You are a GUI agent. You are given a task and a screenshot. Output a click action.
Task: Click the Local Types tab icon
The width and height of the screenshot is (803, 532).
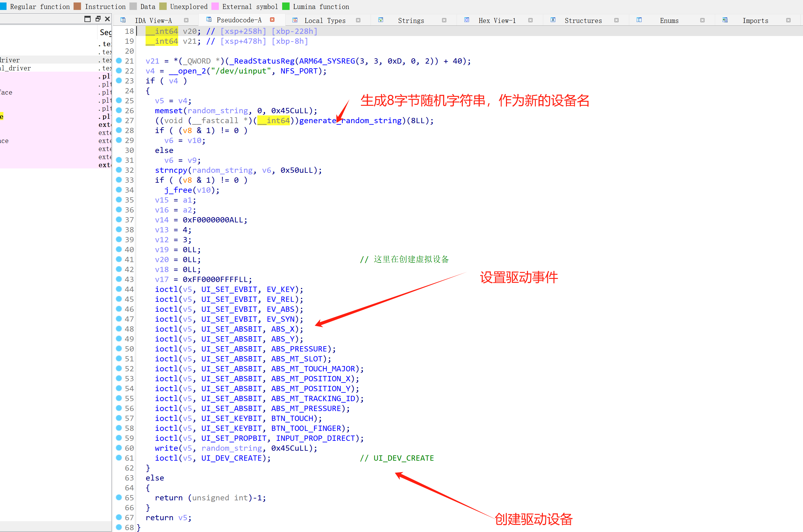[295, 20]
